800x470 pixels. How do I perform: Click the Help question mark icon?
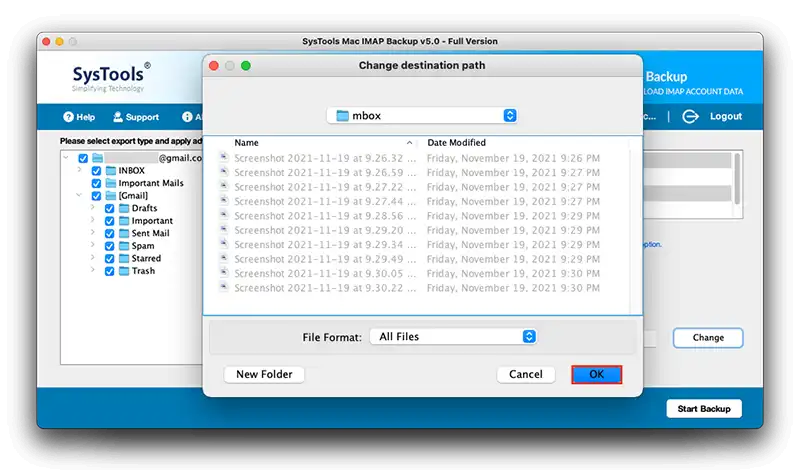68,117
